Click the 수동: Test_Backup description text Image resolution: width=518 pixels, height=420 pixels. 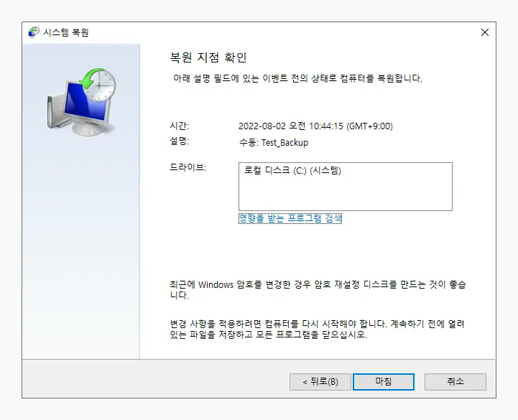coord(274,143)
